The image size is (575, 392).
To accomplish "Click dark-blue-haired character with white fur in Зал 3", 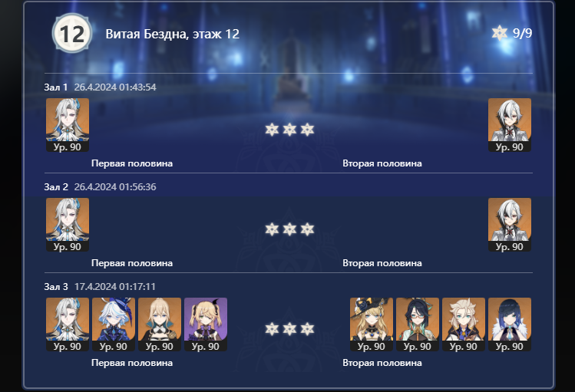I will [509, 324].
